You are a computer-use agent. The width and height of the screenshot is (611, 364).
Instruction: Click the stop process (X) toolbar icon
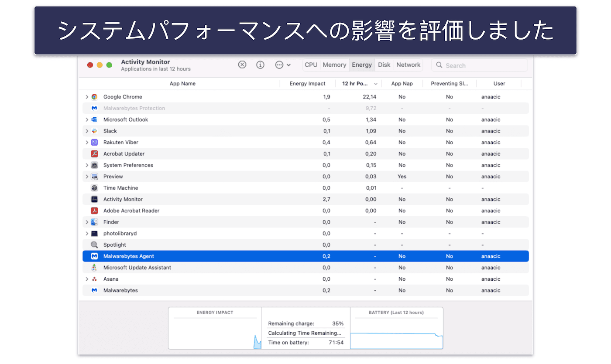point(242,65)
